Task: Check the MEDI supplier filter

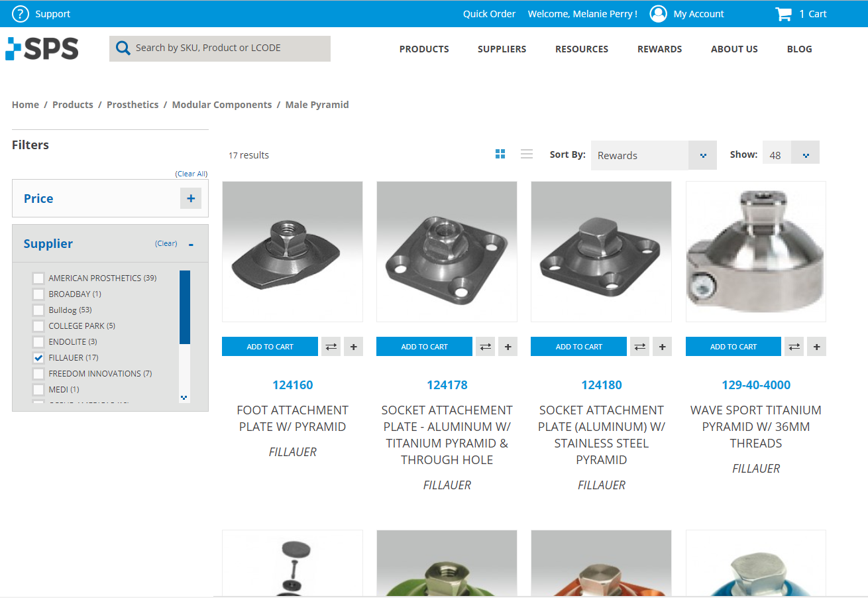Action: coord(38,389)
